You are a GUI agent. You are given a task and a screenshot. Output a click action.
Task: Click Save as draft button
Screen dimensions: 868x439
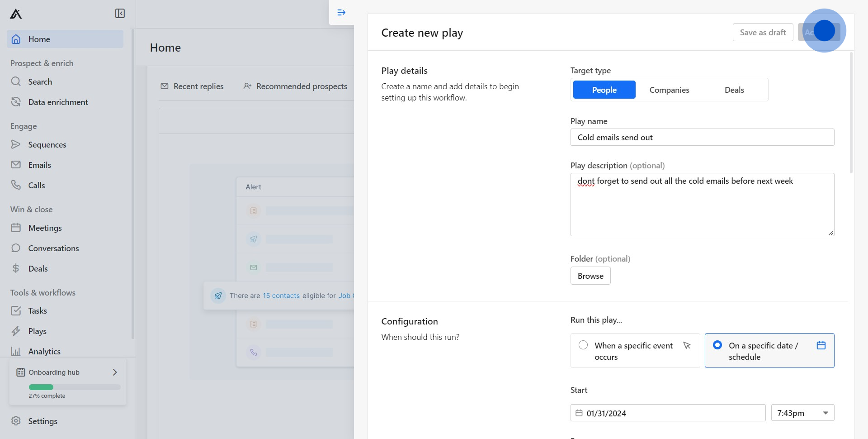pyautogui.click(x=763, y=33)
